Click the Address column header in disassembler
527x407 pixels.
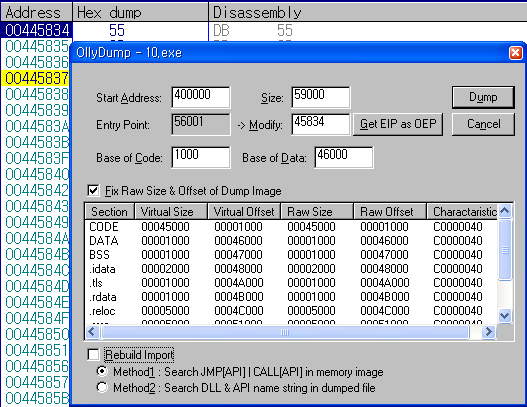[36, 13]
